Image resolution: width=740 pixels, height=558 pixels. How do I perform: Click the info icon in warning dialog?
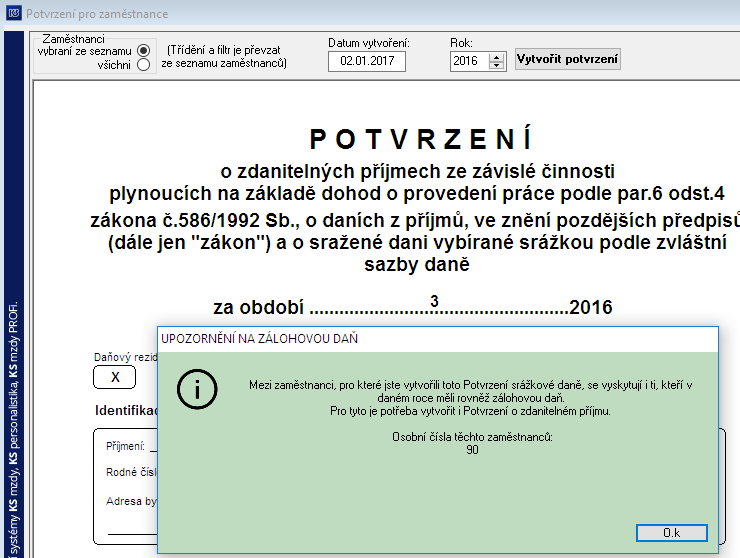(x=197, y=389)
